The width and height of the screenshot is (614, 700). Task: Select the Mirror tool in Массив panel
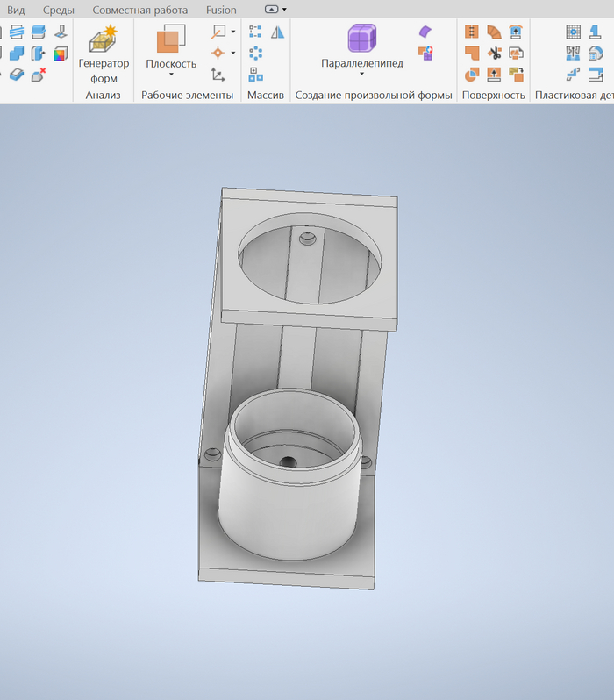[x=278, y=32]
